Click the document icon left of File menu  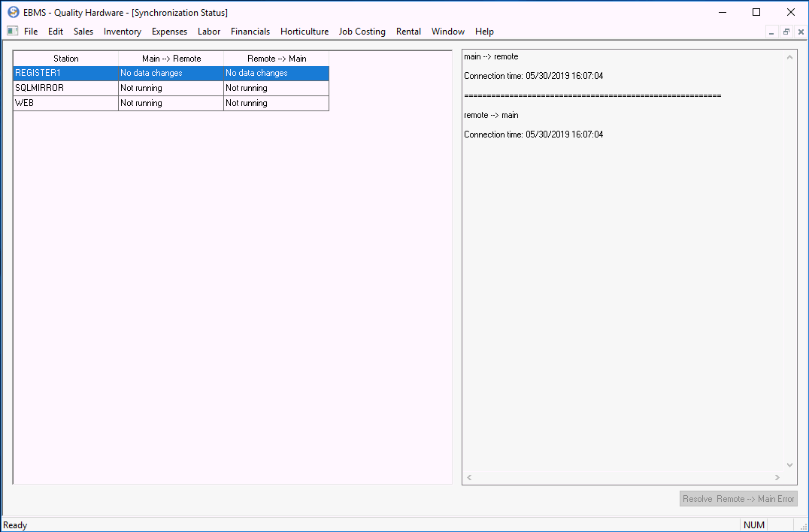pos(12,32)
